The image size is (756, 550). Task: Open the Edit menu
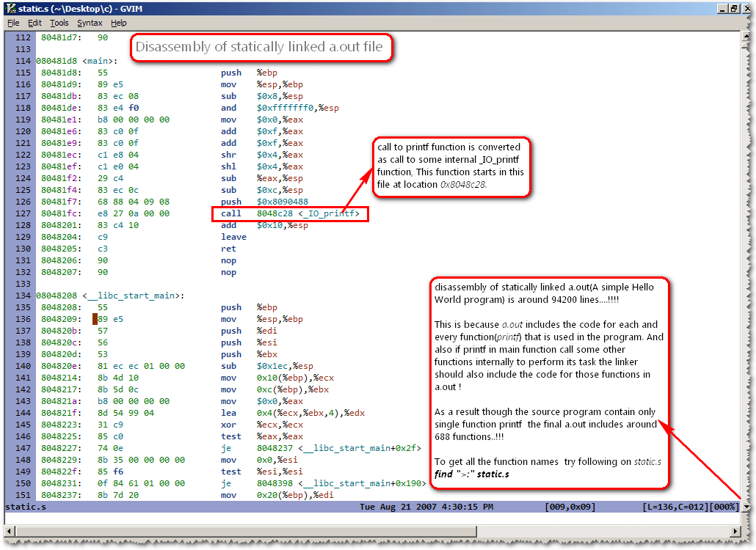[34, 23]
